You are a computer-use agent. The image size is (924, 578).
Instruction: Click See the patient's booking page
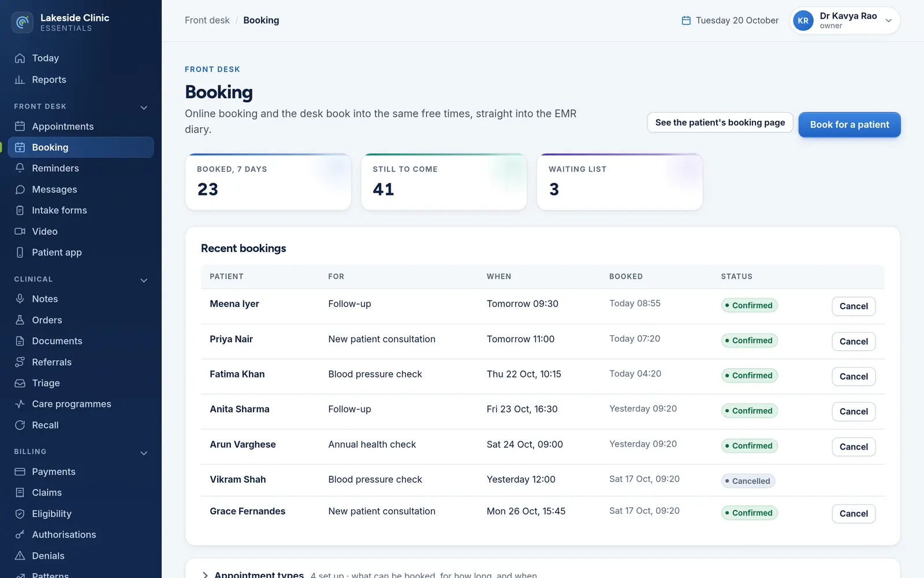pos(720,123)
